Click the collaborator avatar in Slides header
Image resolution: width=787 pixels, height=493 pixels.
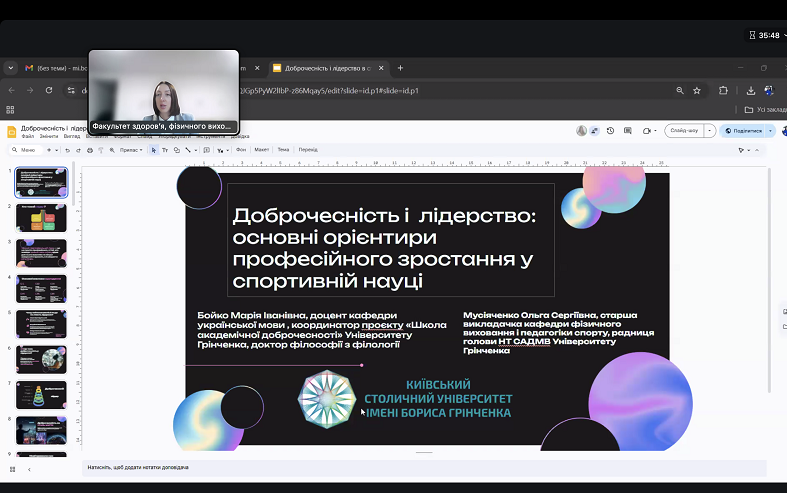(581, 131)
